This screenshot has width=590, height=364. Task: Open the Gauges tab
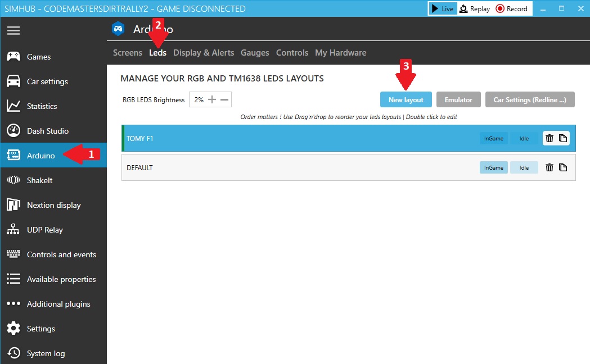255,53
